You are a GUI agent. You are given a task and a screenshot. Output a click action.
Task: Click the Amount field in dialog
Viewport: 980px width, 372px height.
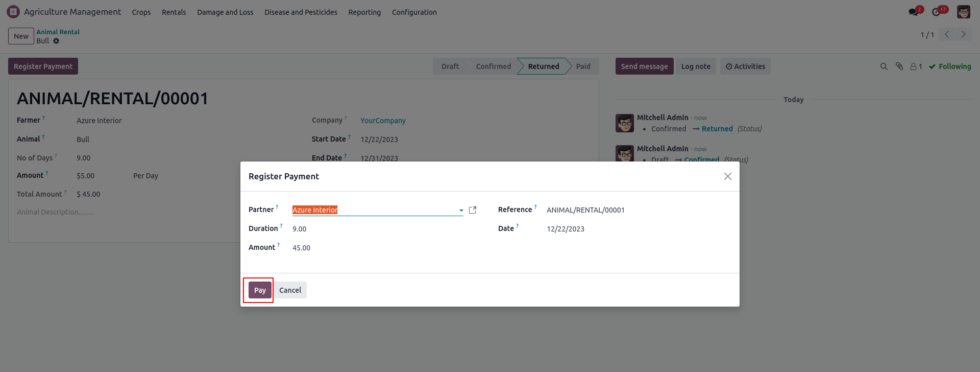pyautogui.click(x=301, y=248)
